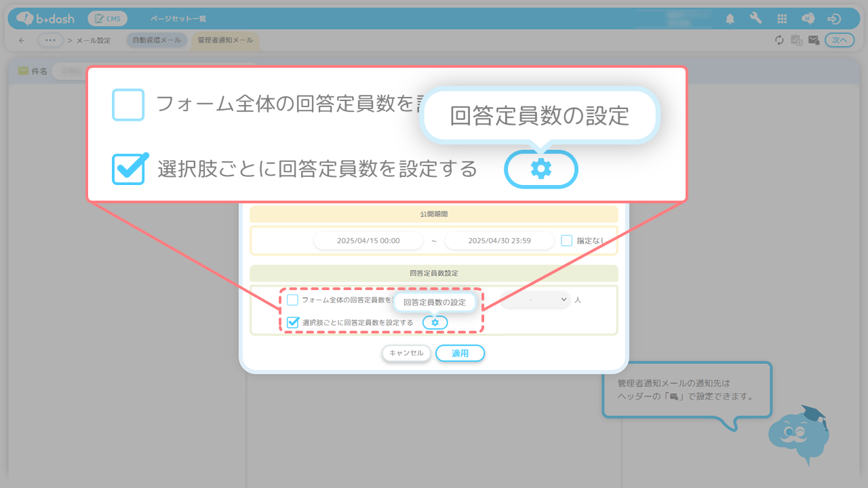
Task: Check the 指定なし checkbox for 公開期間
Action: [x=567, y=241]
